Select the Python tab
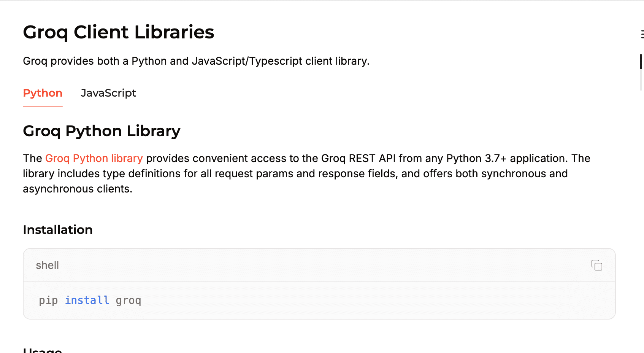Viewport: 644px width, 353px height. click(x=43, y=93)
